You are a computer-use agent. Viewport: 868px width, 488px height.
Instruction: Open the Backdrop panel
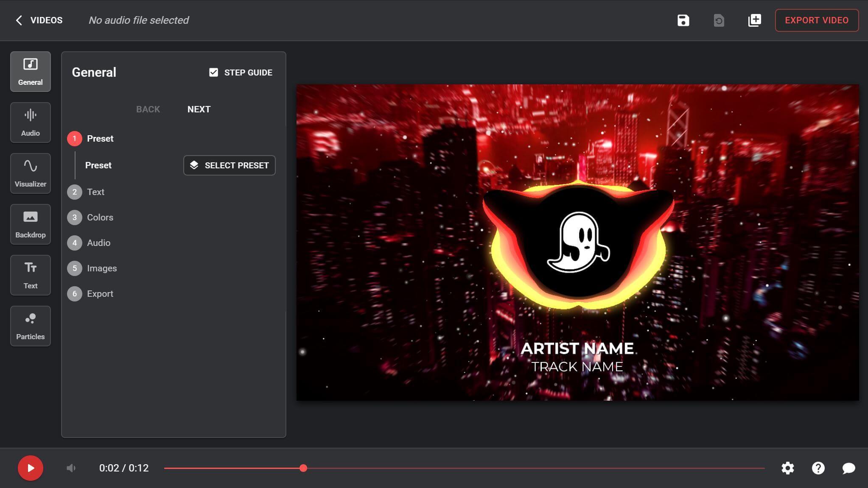30,223
